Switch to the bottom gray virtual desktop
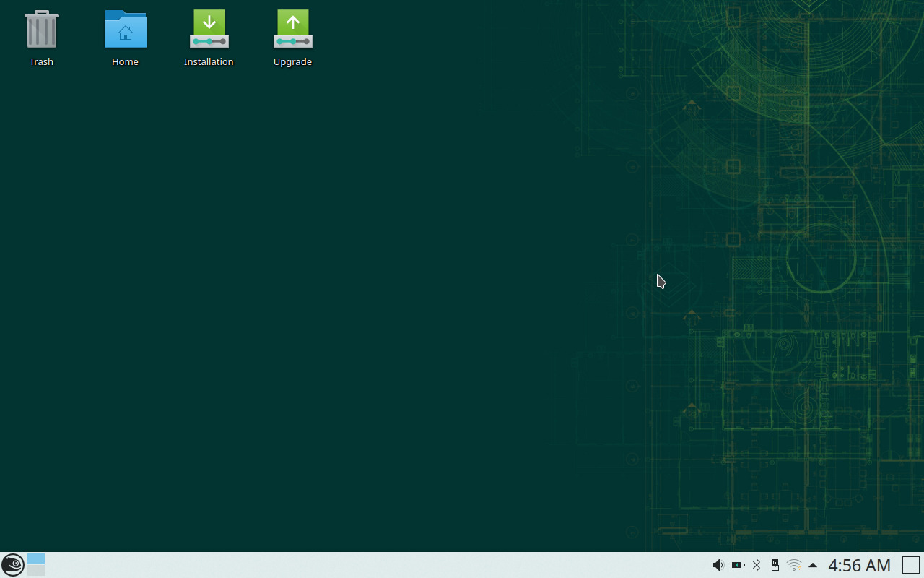This screenshot has width=924, height=578. click(36, 571)
